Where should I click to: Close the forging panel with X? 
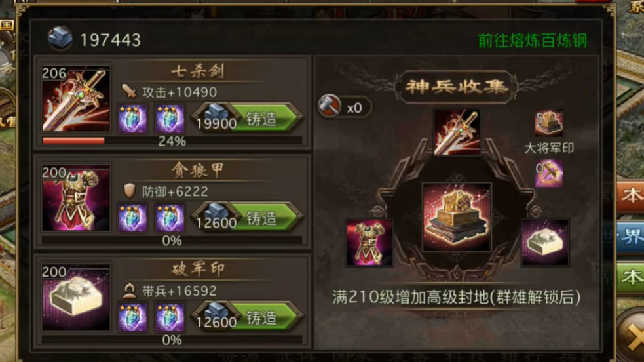tap(634, 340)
